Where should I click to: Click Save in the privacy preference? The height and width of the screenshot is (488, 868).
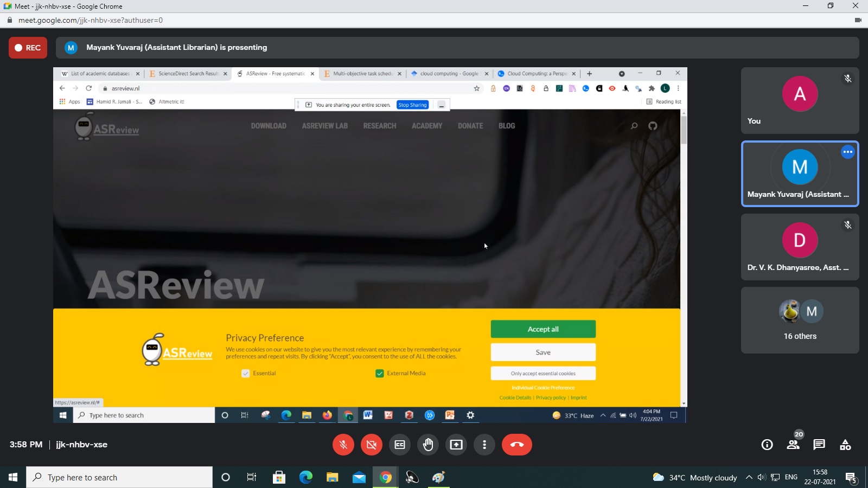click(543, 352)
